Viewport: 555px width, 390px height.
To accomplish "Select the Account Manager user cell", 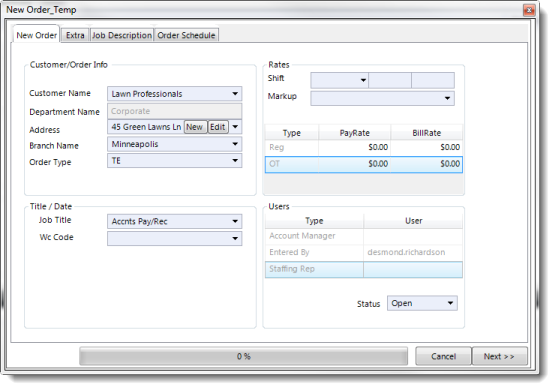I will 413,236.
